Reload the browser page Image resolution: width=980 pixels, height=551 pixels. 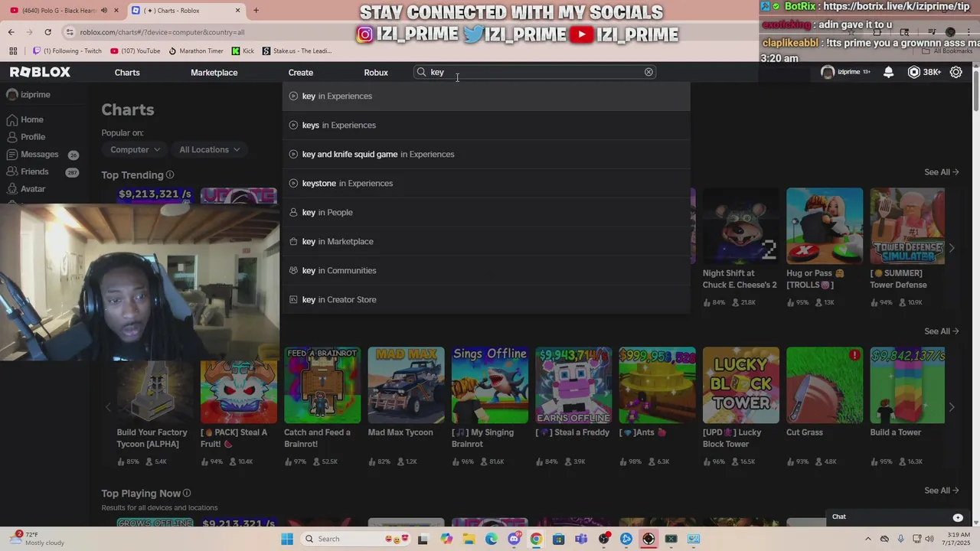coord(47,32)
